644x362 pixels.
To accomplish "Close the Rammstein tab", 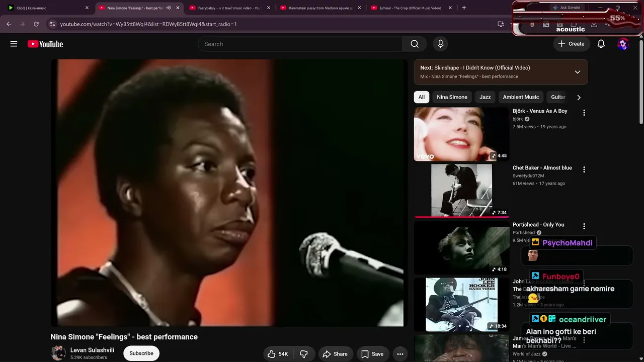I will point(360,8).
